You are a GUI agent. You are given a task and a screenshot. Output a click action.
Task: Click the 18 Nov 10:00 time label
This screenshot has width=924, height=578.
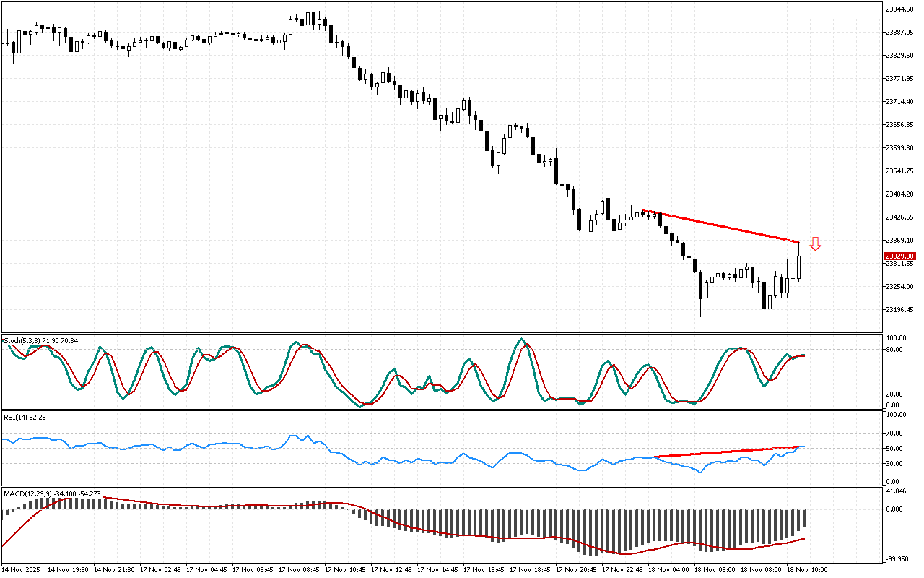pos(808,569)
